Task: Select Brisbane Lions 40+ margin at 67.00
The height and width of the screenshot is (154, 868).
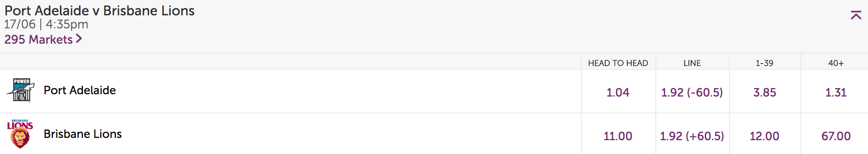Action: [836, 136]
